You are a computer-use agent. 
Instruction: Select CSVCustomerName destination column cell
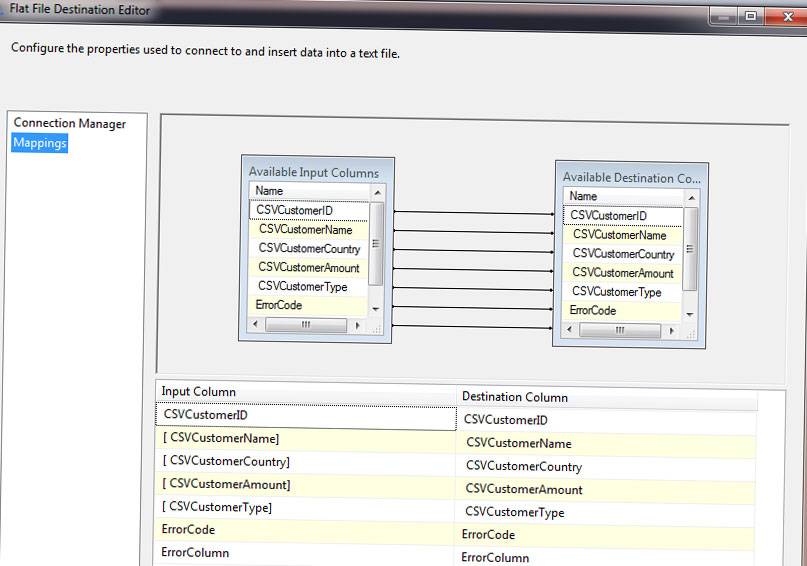[606, 445]
